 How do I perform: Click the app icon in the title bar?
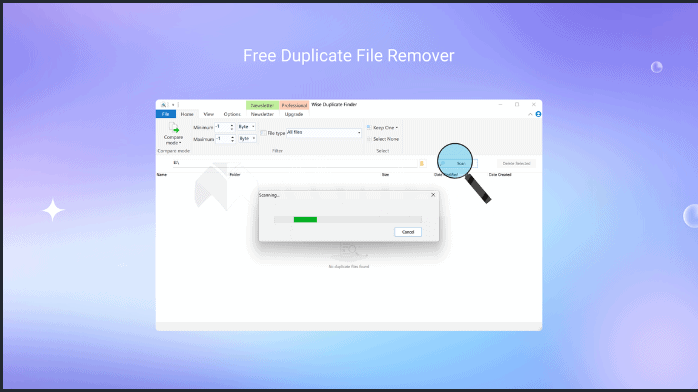[163, 105]
